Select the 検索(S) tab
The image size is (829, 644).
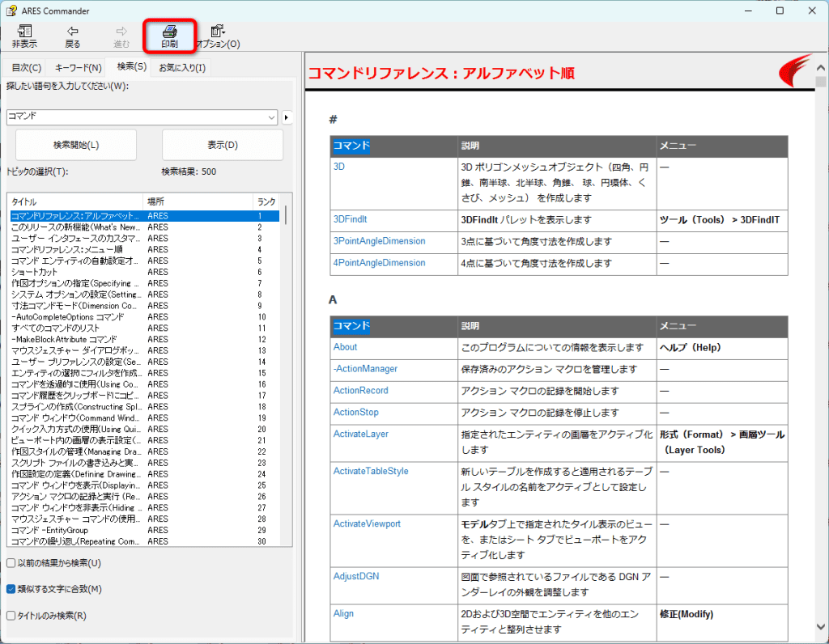[x=132, y=66]
